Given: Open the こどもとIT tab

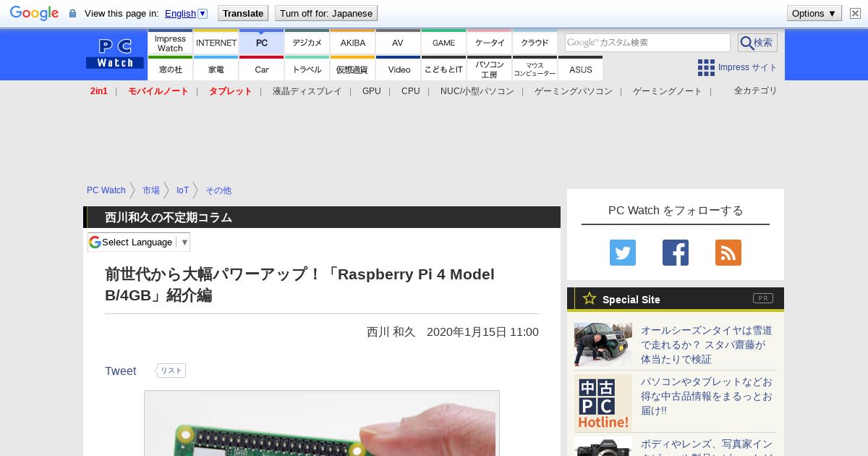Looking at the screenshot, I should (x=443, y=69).
